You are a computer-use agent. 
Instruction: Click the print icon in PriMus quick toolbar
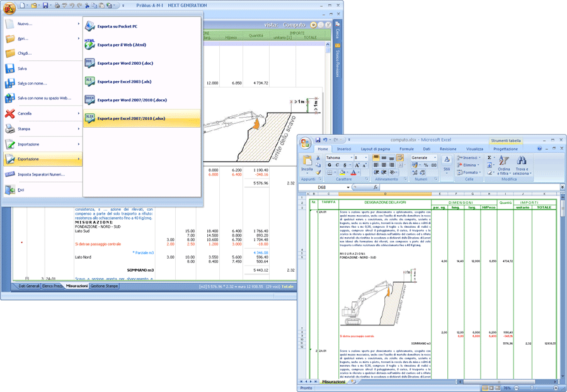point(57,6)
